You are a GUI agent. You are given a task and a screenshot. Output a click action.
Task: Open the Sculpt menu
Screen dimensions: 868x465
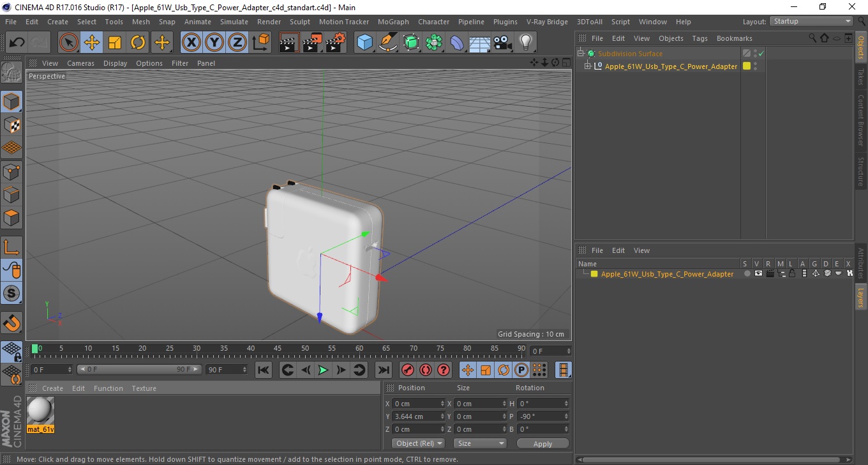tap(299, 22)
